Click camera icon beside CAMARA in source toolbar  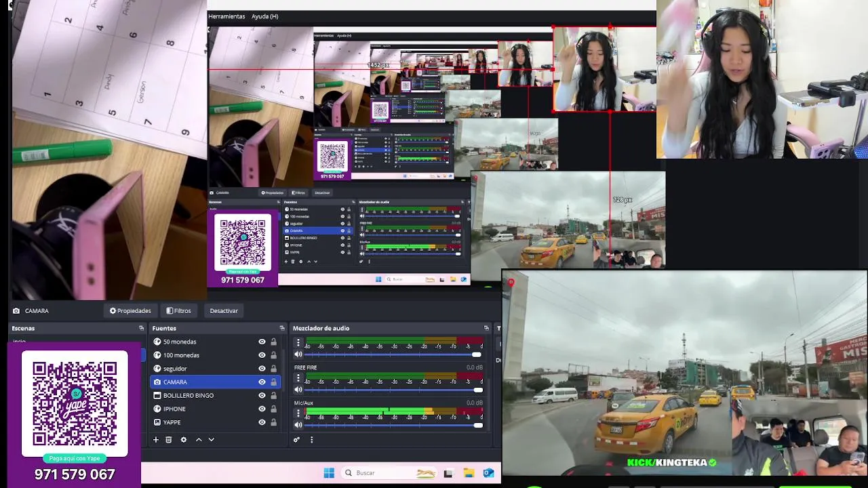[x=16, y=311]
